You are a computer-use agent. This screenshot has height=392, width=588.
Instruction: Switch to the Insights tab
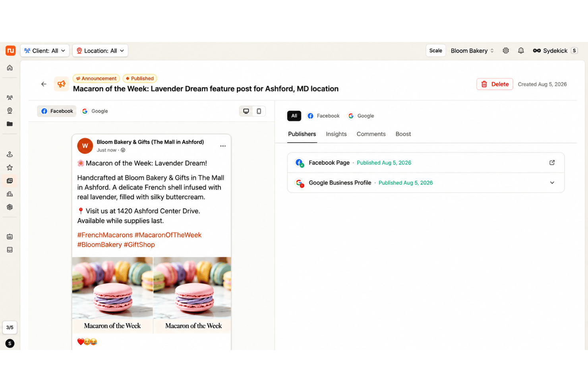(336, 134)
